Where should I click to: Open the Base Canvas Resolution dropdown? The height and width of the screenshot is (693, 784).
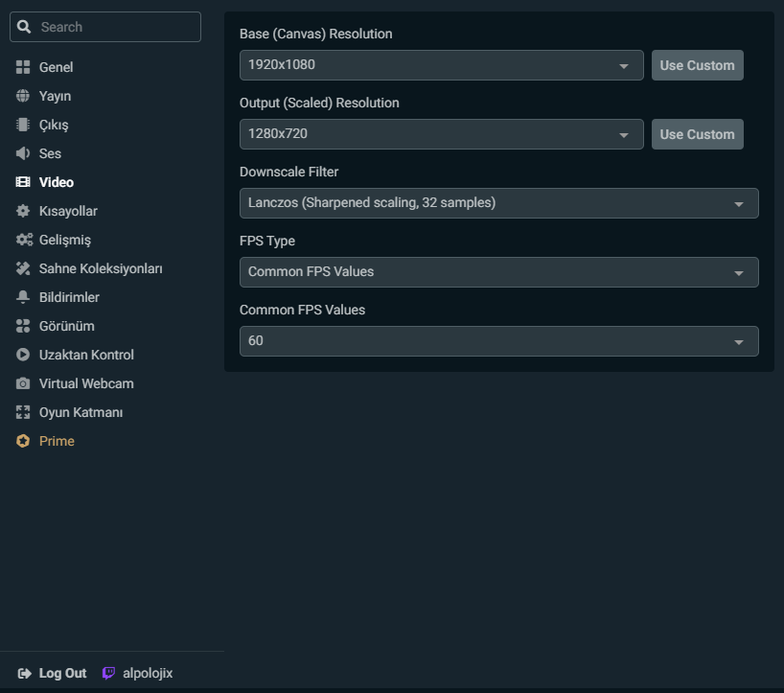[441, 65]
